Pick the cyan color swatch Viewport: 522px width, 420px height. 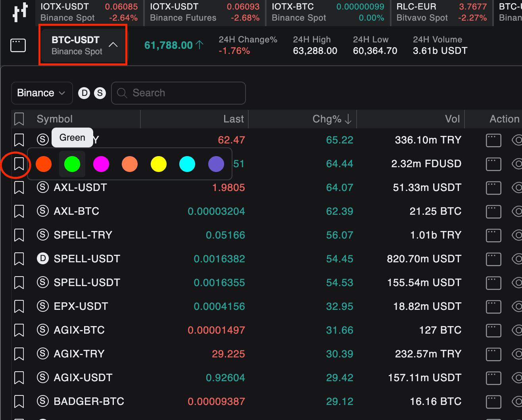(187, 164)
